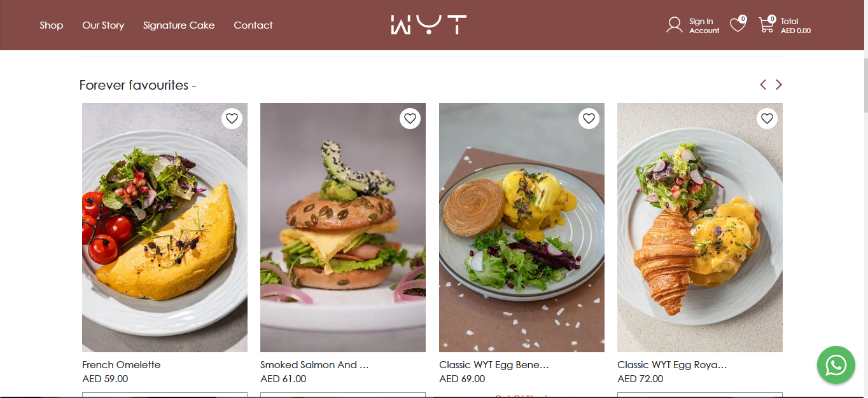Favourite the French Omelette with heart
The image size is (868, 398).
[x=232, y=118]
